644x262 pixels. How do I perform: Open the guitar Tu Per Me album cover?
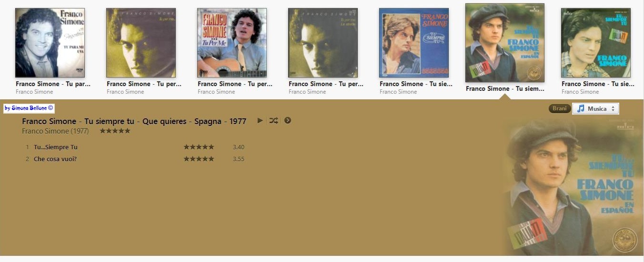click(232, 43)
